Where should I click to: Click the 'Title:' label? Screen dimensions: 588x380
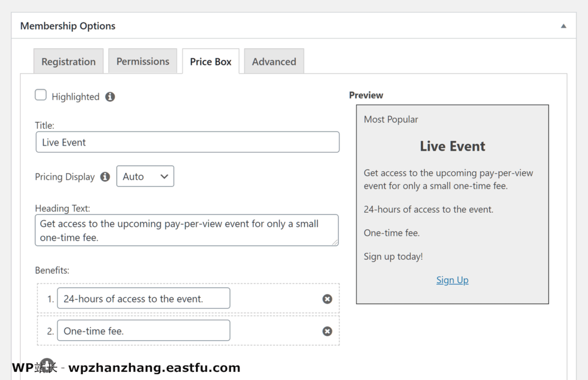tap(45, 125)
